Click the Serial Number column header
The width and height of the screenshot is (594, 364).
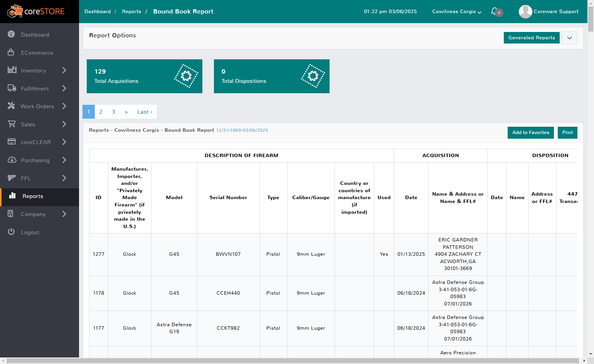click(x=228, y=198)
